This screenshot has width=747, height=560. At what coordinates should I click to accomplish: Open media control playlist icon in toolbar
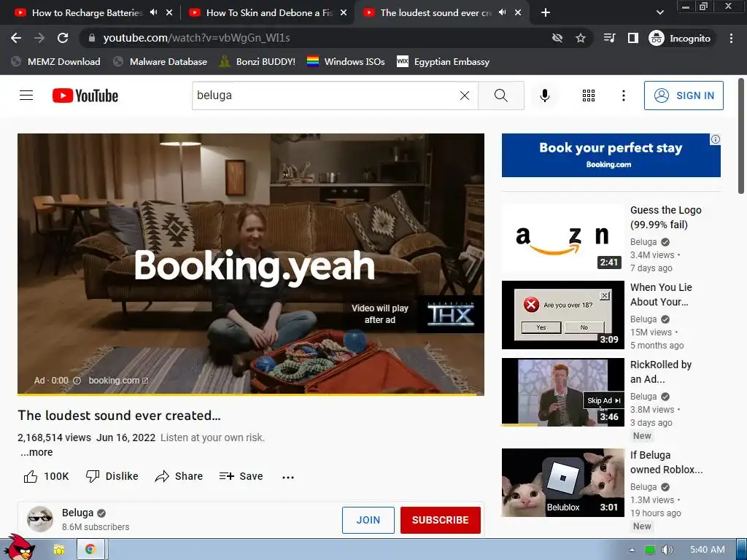(609, 38)
